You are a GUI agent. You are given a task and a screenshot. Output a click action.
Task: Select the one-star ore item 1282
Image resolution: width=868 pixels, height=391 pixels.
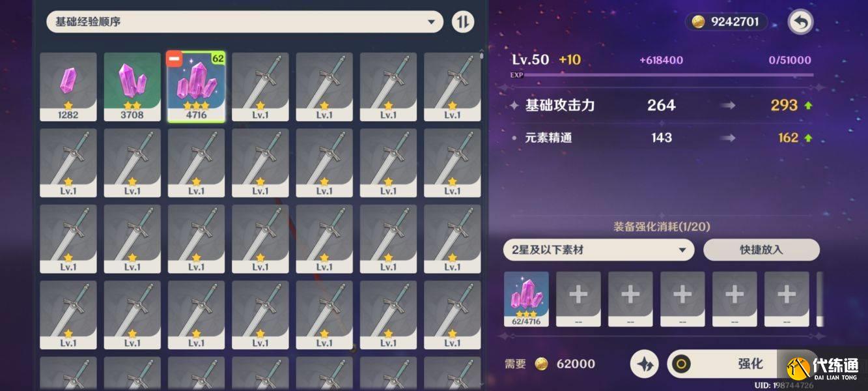click(68, 87)
